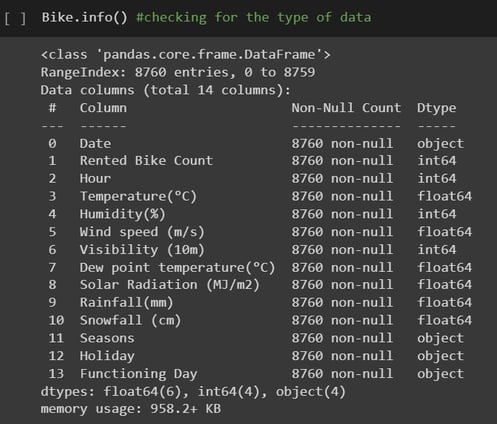Click the 'Data columns (total 14 columns):' line
497x424 pixels.
click(166, 90)
